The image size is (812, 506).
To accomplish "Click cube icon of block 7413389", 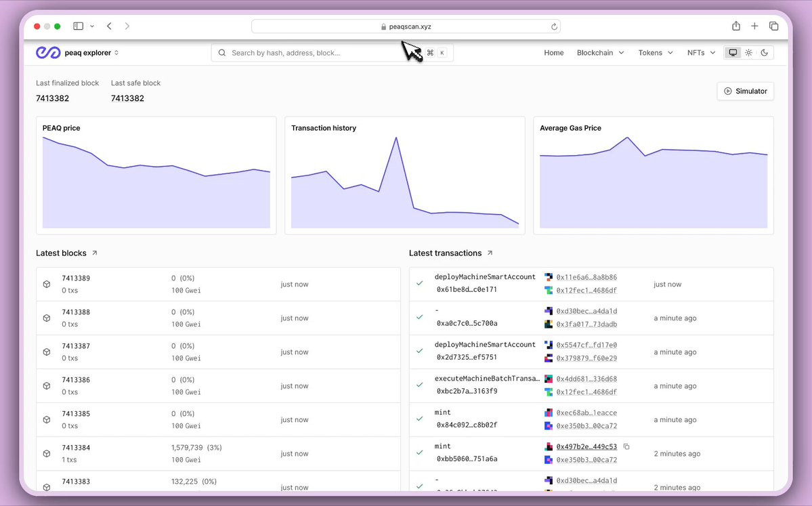I will 47,284.
